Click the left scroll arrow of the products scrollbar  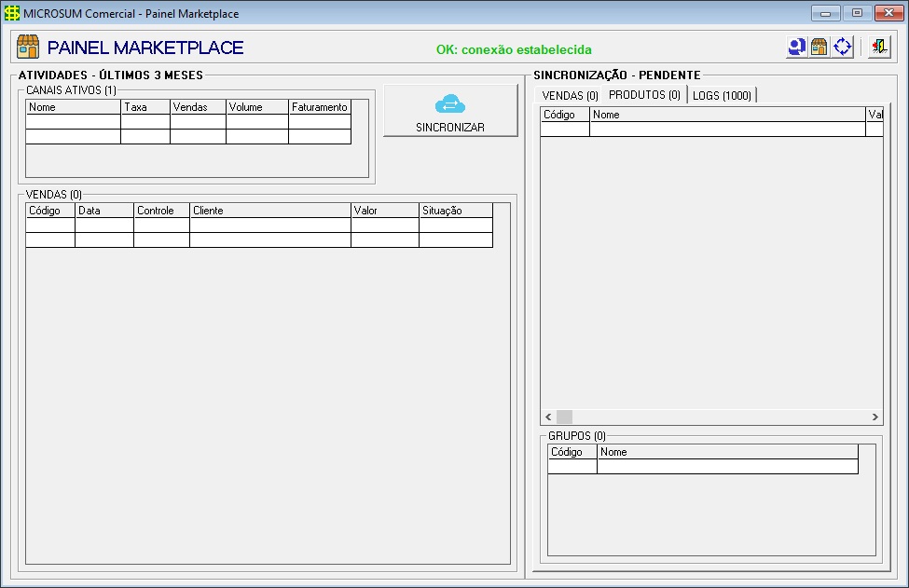click(x=546, y=417)
